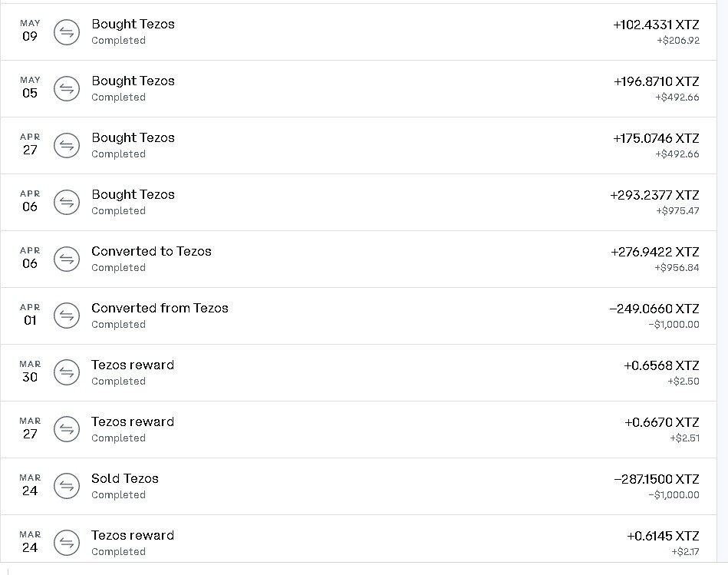Select the +175.0746 XTZ amount
This screenshot has width=728, height=575.
coord(656,138)
